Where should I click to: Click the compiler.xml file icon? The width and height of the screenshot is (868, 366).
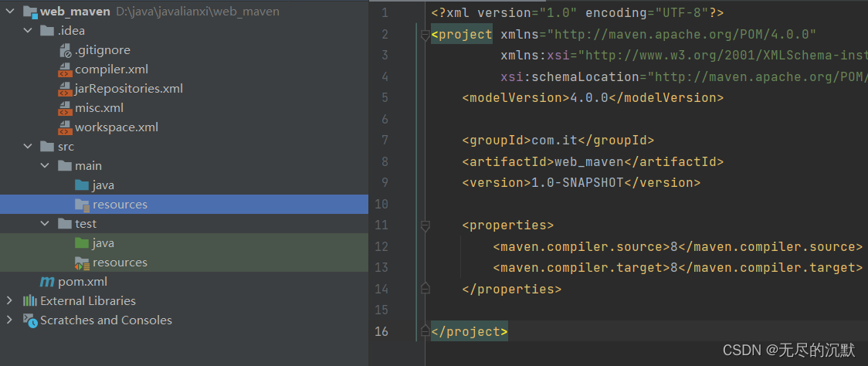[65, 69]
